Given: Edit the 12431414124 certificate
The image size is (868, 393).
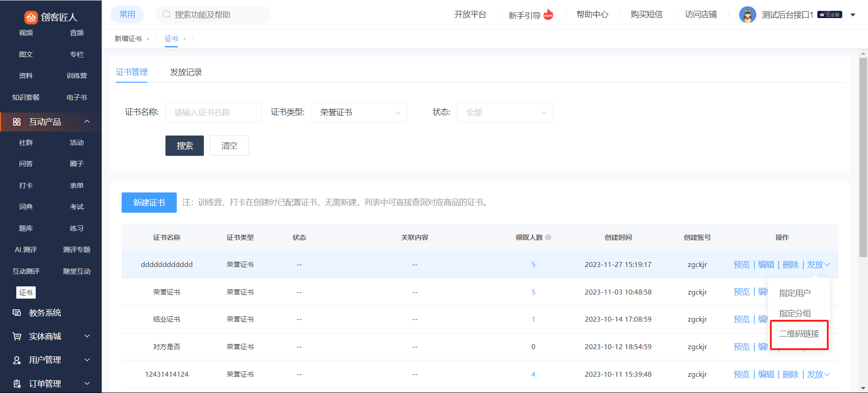Looking at the screenshot, I should click(x=766, y=374).
